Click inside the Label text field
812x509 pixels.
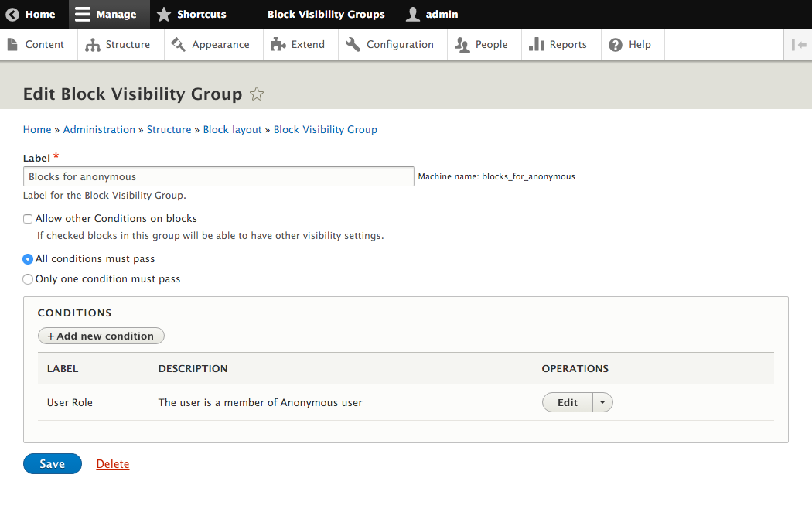[x=217, y=176]
